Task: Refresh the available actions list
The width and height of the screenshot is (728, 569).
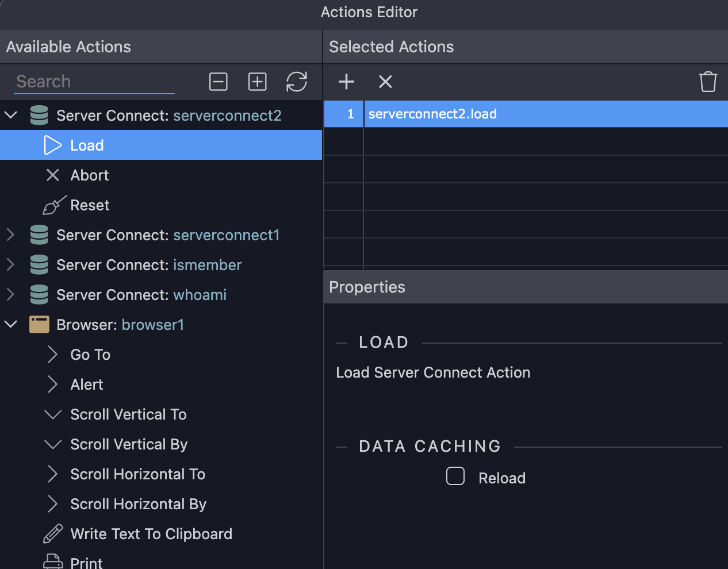Action: click(297, 82)
